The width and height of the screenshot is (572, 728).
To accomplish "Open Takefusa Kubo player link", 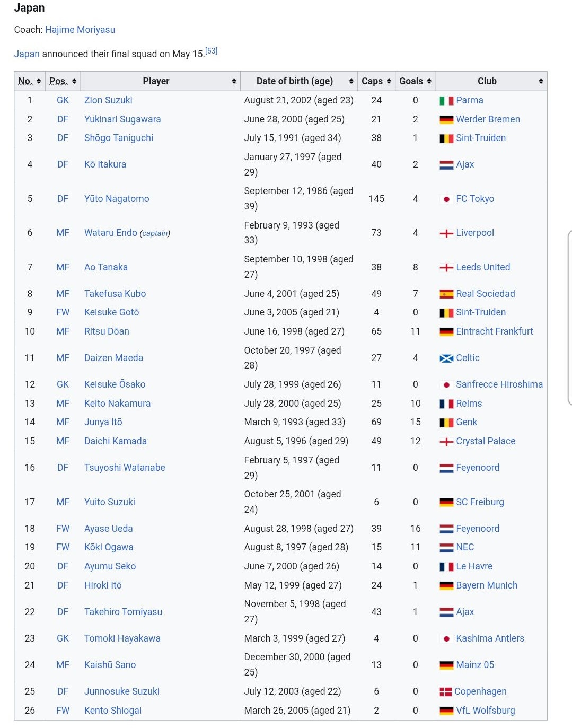I will (115, 294).
